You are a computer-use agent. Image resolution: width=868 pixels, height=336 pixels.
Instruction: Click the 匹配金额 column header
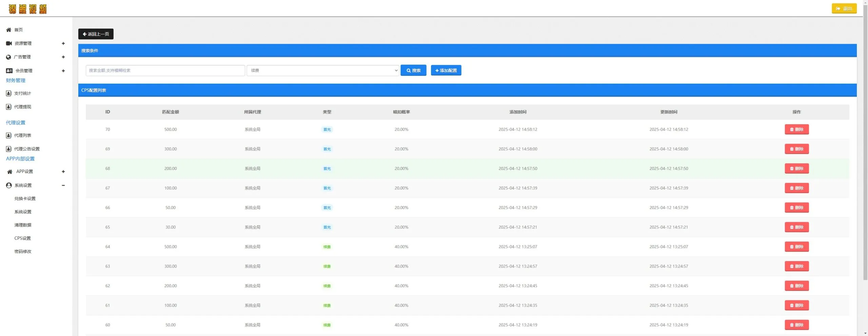[171, 112]
